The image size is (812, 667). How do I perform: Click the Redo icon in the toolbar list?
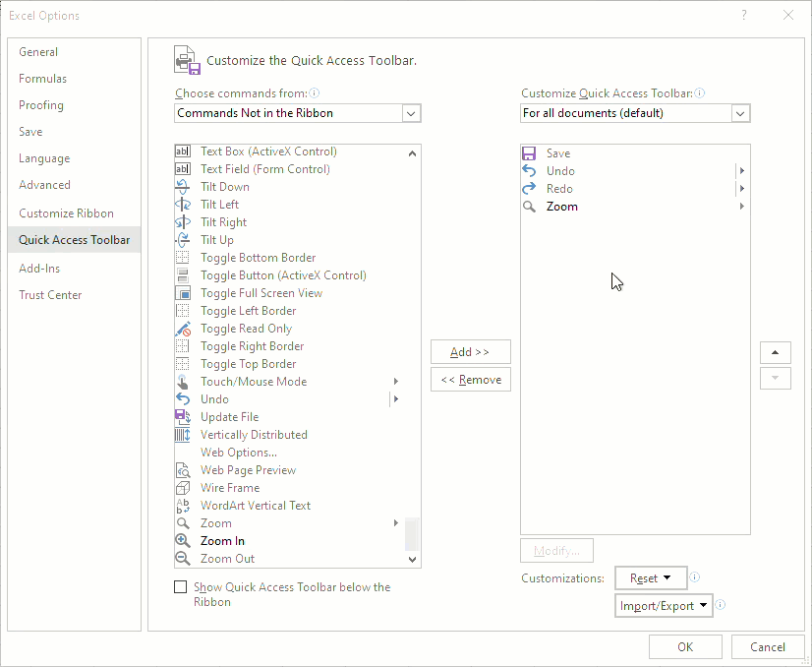tap(529, 189)
